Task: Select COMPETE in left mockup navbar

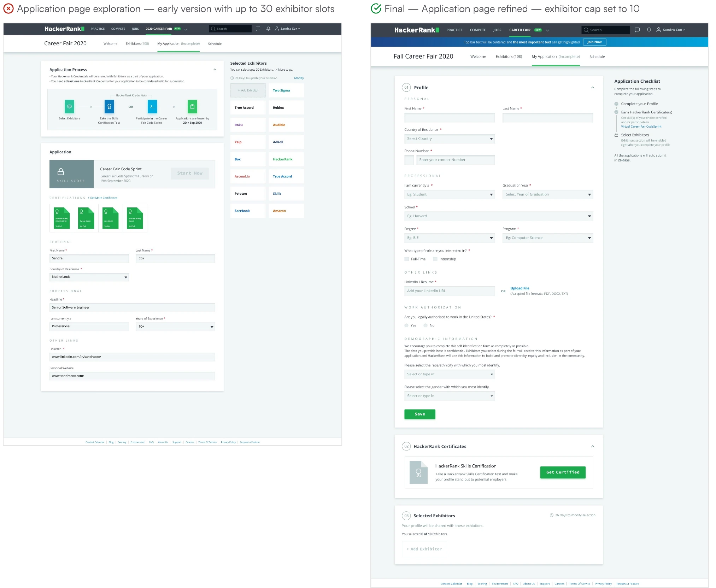Action: 118,29
